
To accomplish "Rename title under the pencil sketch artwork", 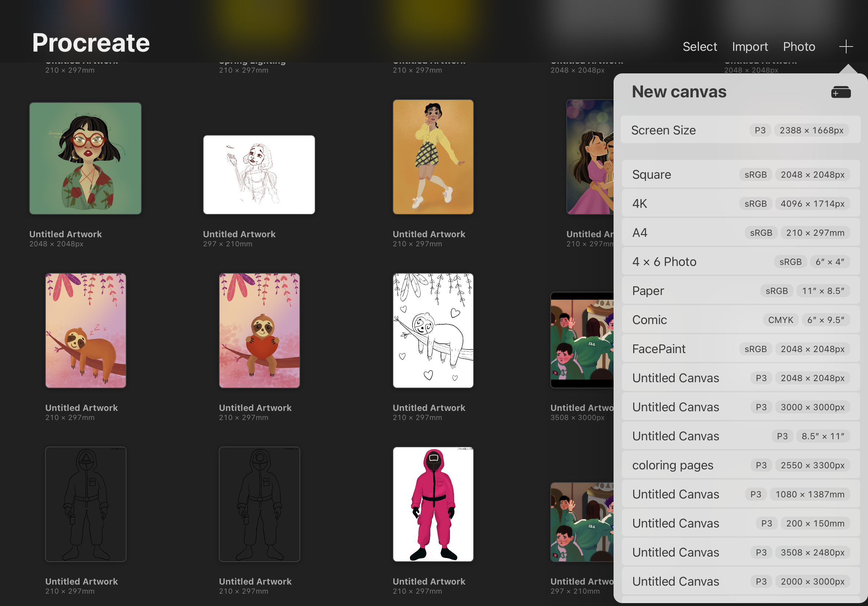I will click(x=239, y=234).
